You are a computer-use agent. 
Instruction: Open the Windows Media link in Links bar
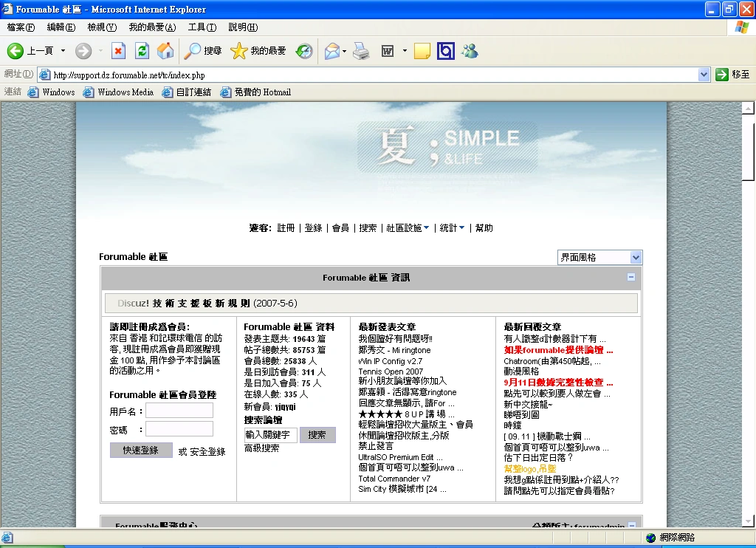119,92
